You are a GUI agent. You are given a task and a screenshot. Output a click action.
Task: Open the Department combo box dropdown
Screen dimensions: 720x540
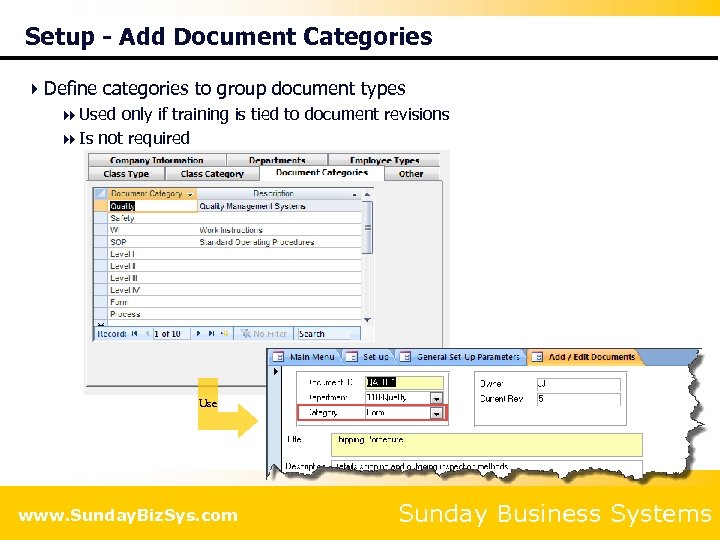[x=437, y=398]
